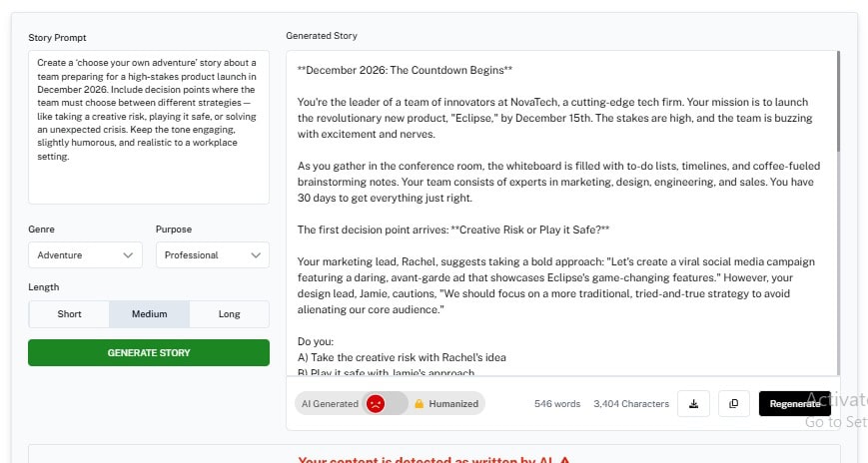Click the Professional dropdown chevron
This screenshot has height=463, width=868.
coord(255,255)
